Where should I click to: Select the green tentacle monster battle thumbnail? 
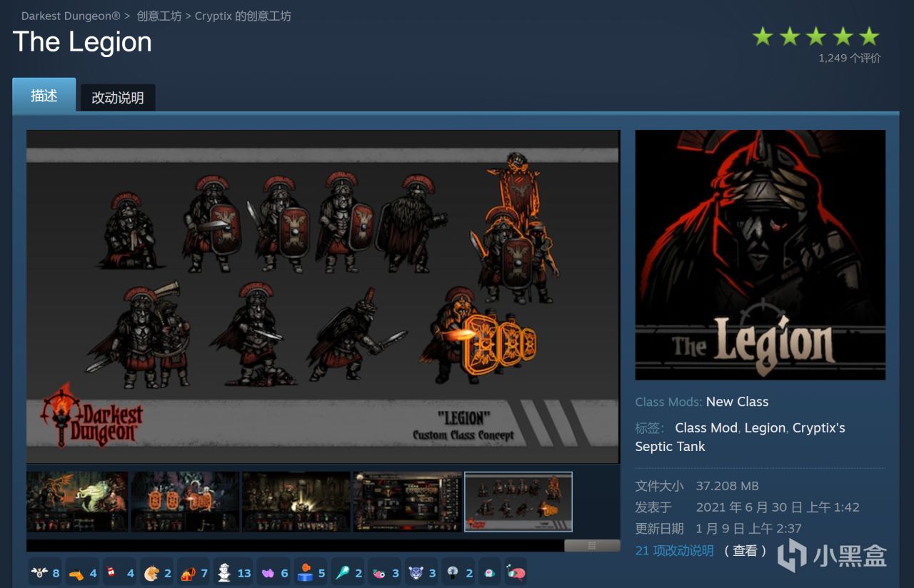coord(77,502)
